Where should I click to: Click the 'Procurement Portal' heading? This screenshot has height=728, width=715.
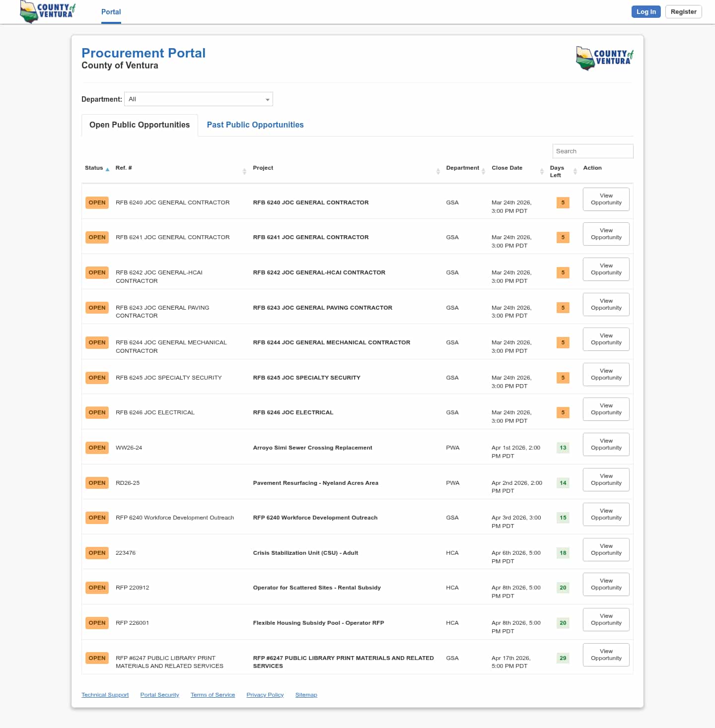(143, 53)
